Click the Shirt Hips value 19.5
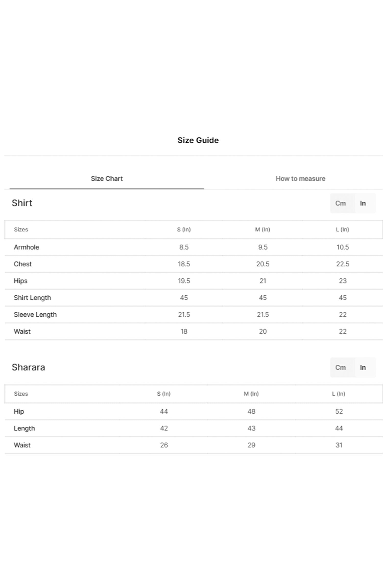 click(184, 281)
